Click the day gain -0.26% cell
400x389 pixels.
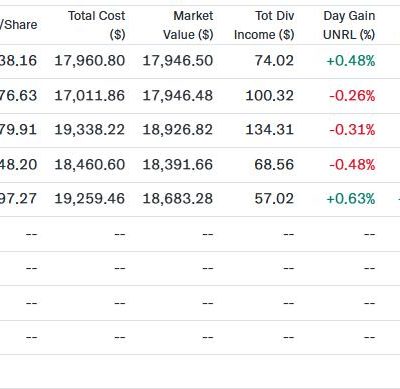(x=352, y=96)
